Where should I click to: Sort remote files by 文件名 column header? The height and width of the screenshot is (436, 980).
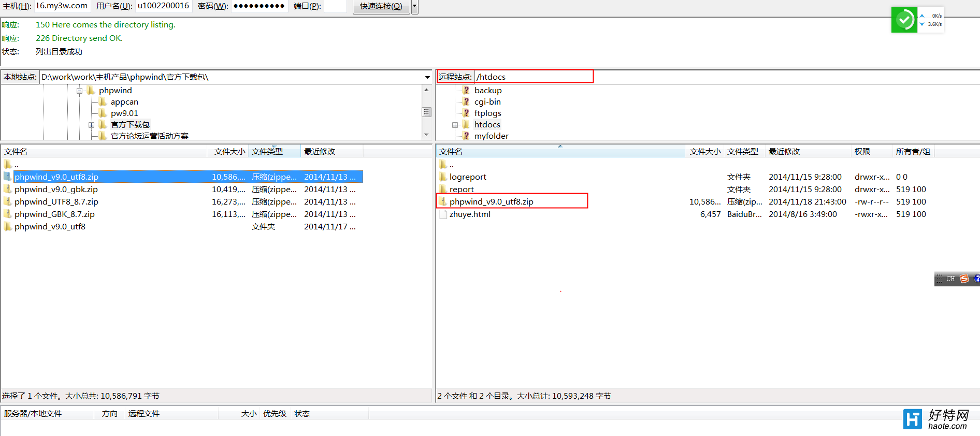(560, 152)
